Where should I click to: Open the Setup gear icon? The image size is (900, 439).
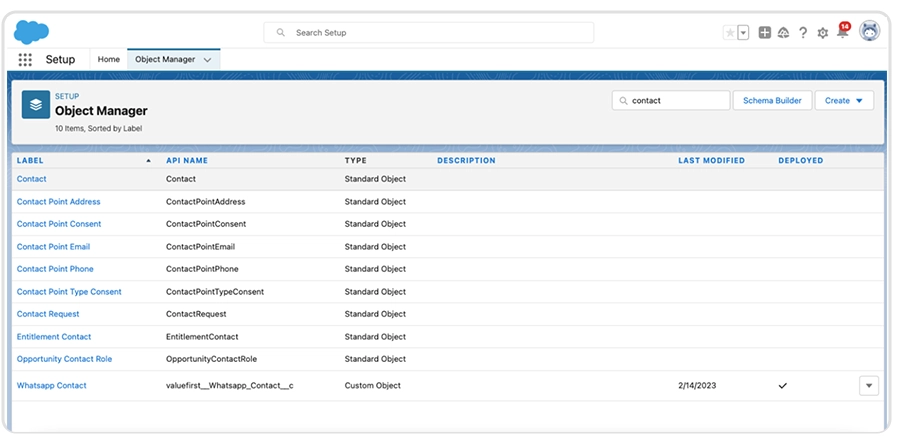823,33
